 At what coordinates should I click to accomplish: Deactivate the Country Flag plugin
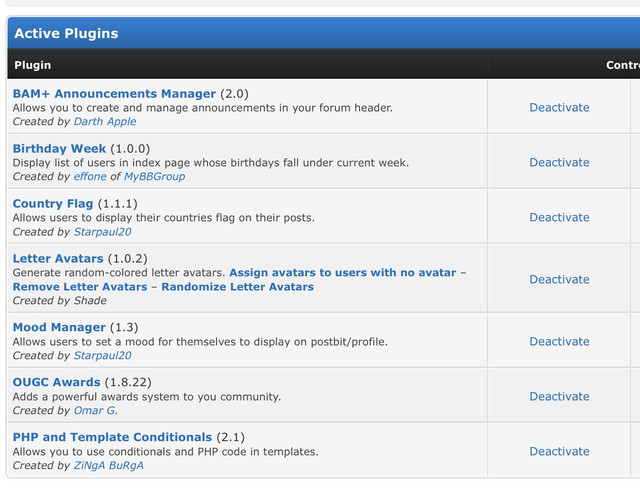pyautogui.click(x=559, y=217)
